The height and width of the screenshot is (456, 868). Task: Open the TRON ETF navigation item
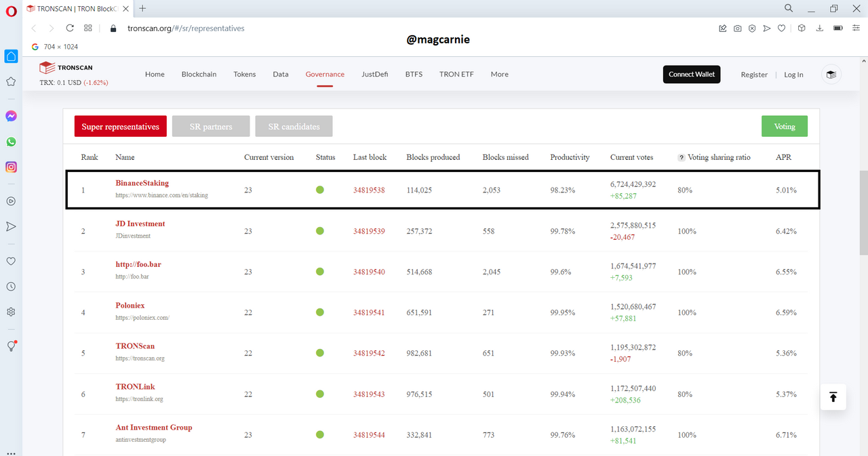pyautogui.click(x=456, y=75)
